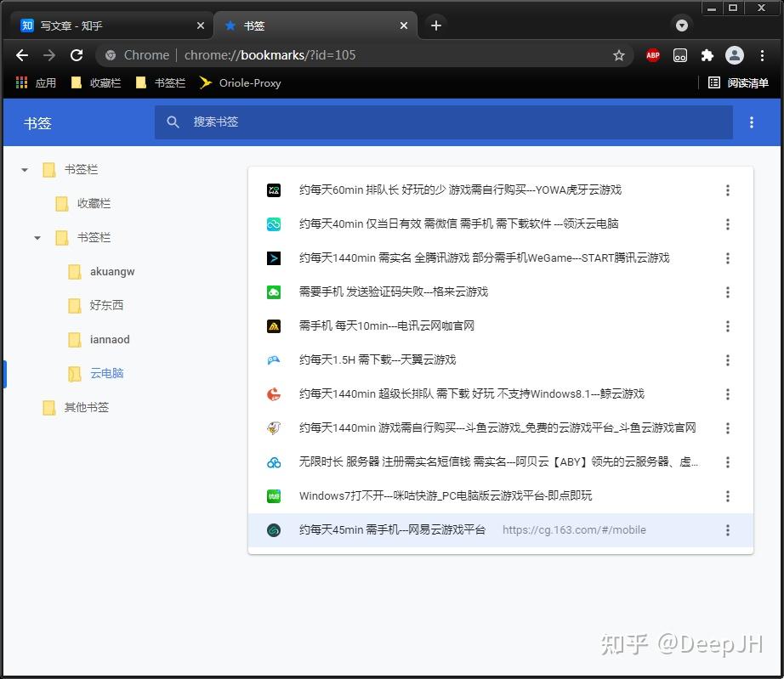Open more actions for 领沃云电脑 bookmark
This screenshot has width=784, height=679.
pyautogui.click(x=728, y=224)
